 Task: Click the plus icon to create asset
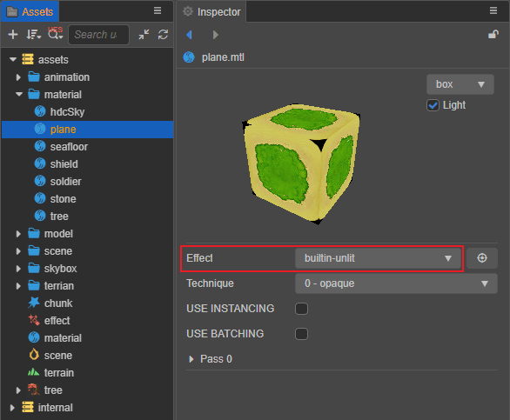[13, 35]
